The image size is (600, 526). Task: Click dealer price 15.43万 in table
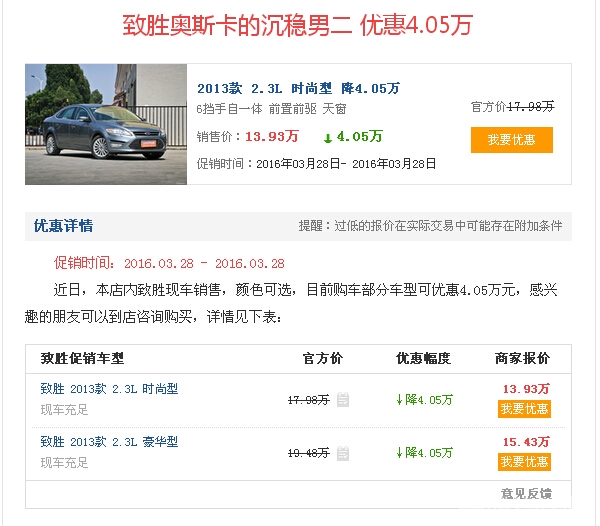526,442
